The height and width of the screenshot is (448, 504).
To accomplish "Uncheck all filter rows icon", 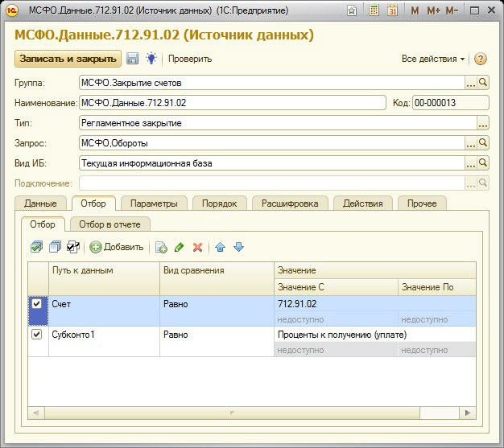I will tap(55, 247).
